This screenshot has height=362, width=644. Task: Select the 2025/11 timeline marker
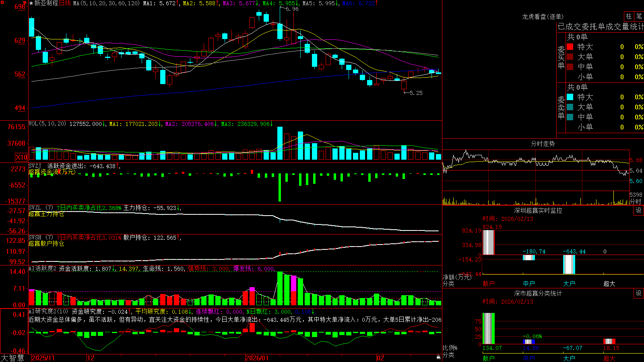(x=43, y=358)
